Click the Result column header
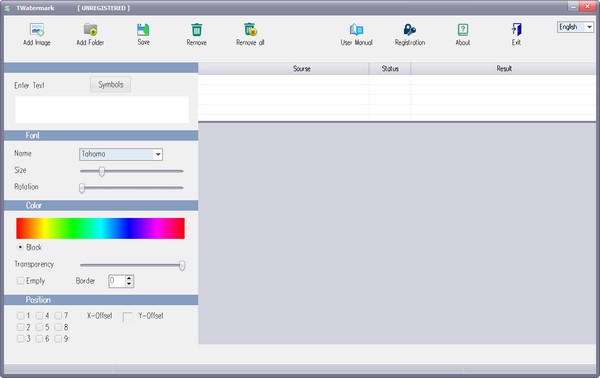Image resolution: width=600 pixels, height=378 pixels. point(504,68)
